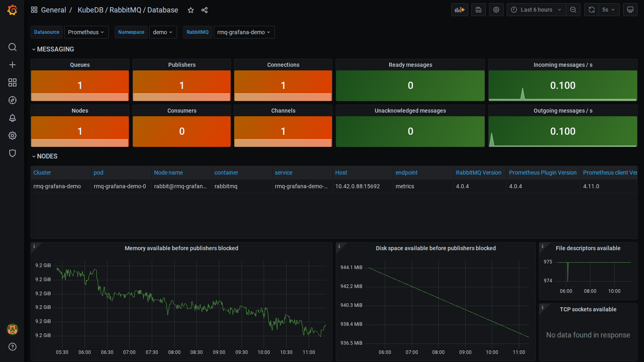Sort table by Cluster column
Image resolution: width=644 pixels, height=362 pixels.
42,173
